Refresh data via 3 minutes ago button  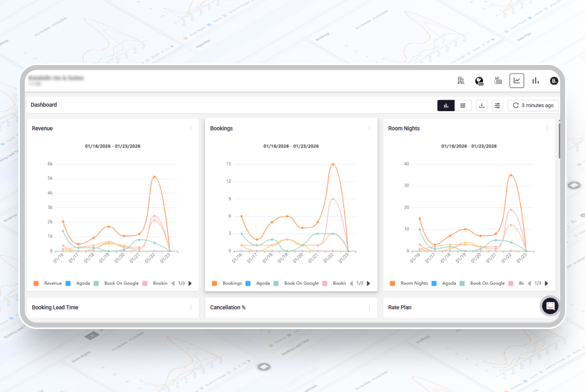(533, 106)
